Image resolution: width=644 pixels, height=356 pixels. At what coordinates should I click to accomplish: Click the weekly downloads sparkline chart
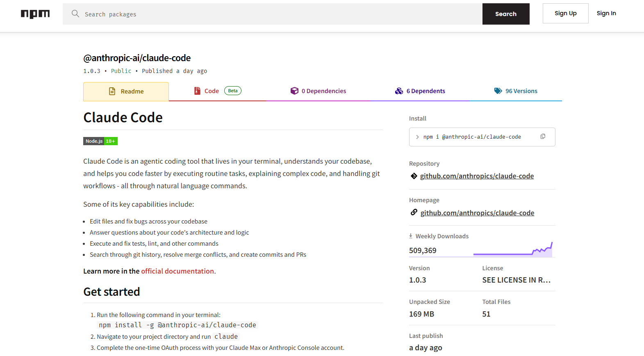pyautogui.click(x=513, y=249)
